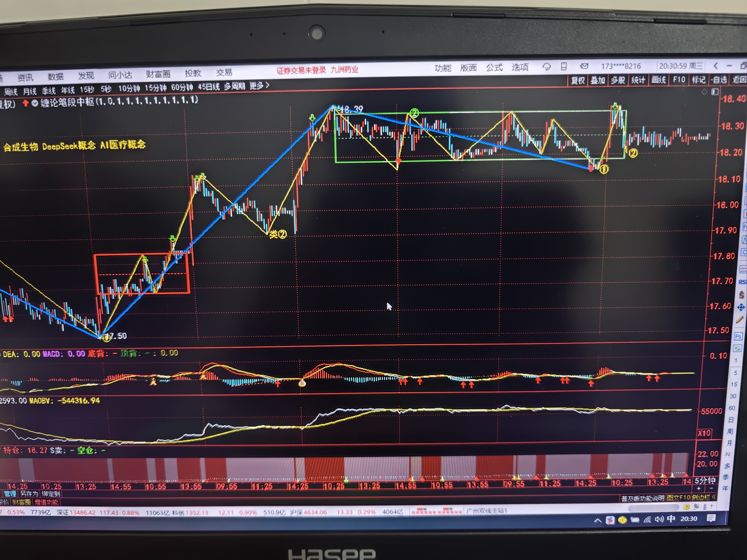Click the blue move crosshair sidebar icon
This screenshot has width=747, height=560.
[x=741, y=308]
